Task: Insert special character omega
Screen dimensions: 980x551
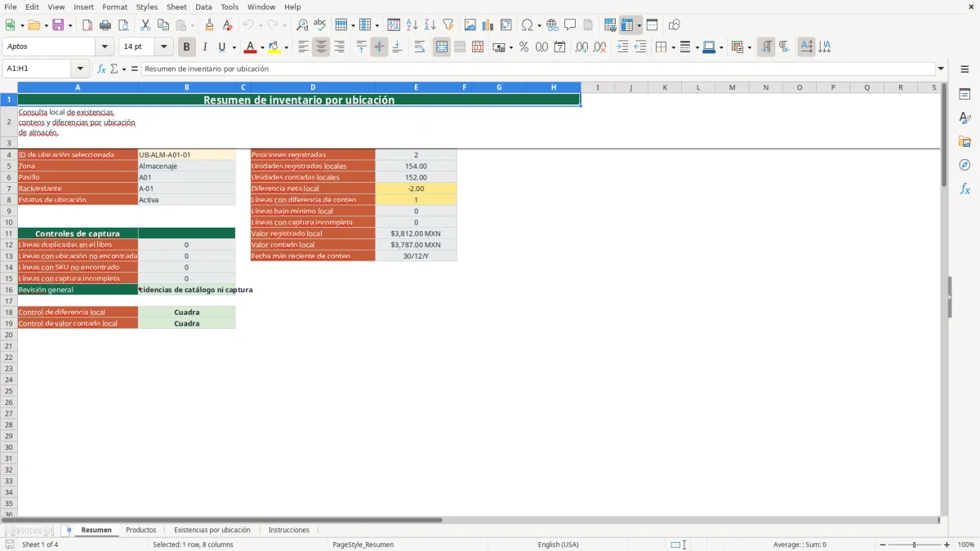Action: (x=528, y=24)
